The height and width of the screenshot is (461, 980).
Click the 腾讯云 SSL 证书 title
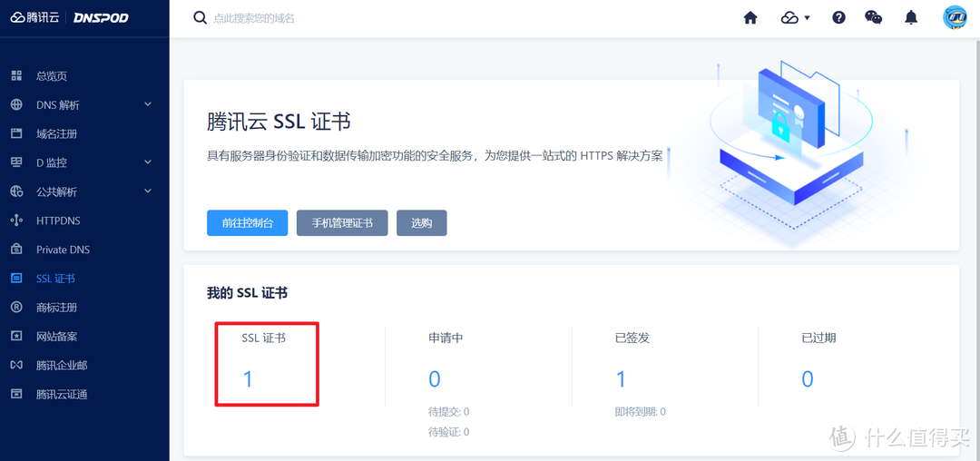279,122
